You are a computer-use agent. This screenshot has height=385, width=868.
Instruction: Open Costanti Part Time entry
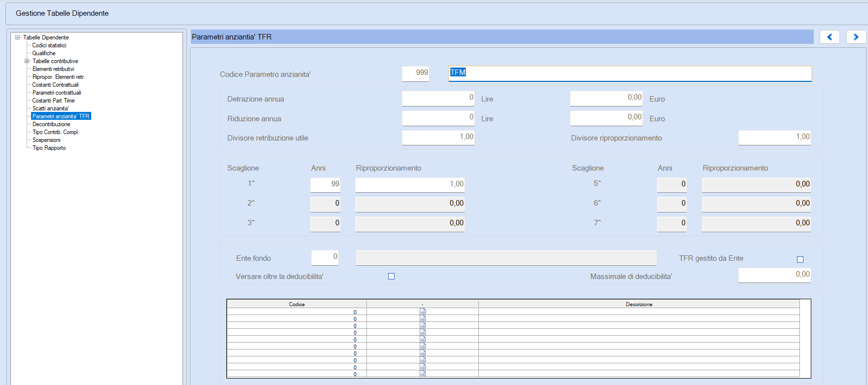tap(53, 101)
